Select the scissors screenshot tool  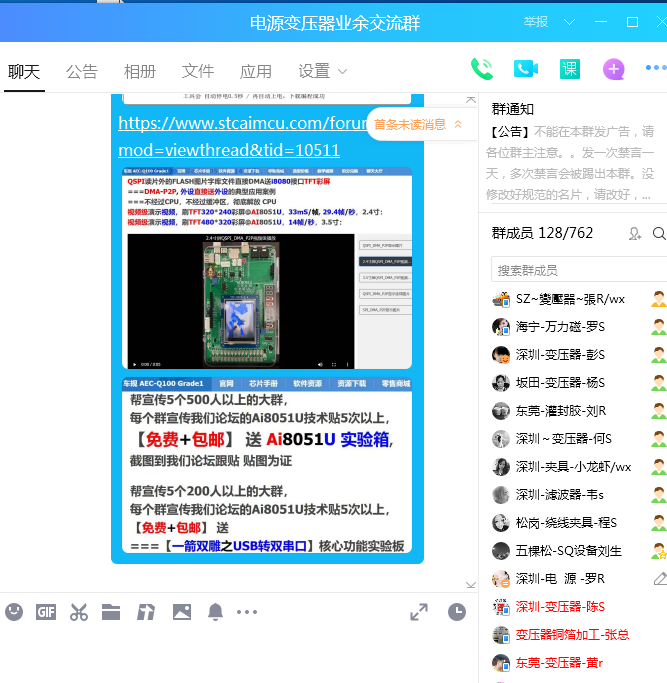tap(79, 612)
